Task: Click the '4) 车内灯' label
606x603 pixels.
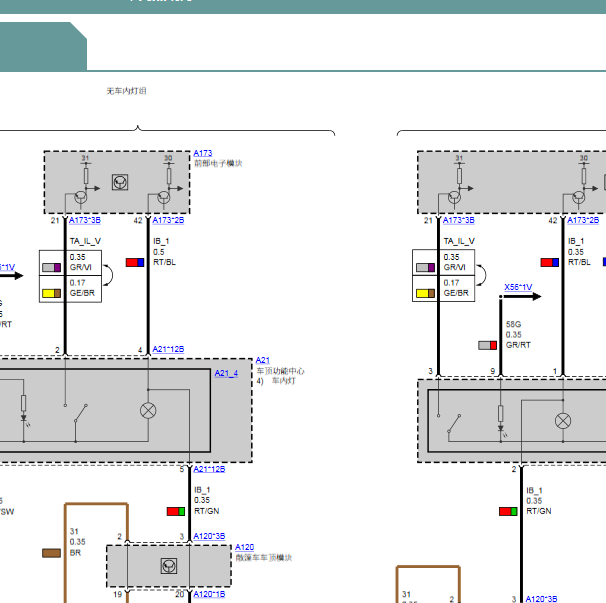Action: click(x=276, y=381)
